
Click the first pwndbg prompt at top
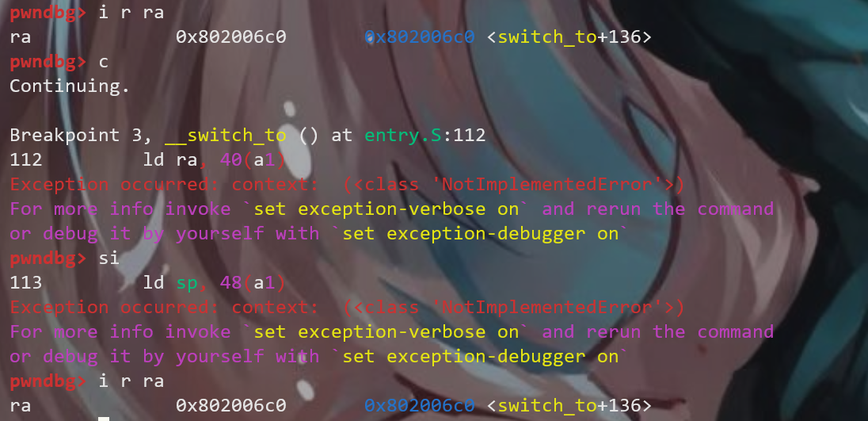coord(48,13)
